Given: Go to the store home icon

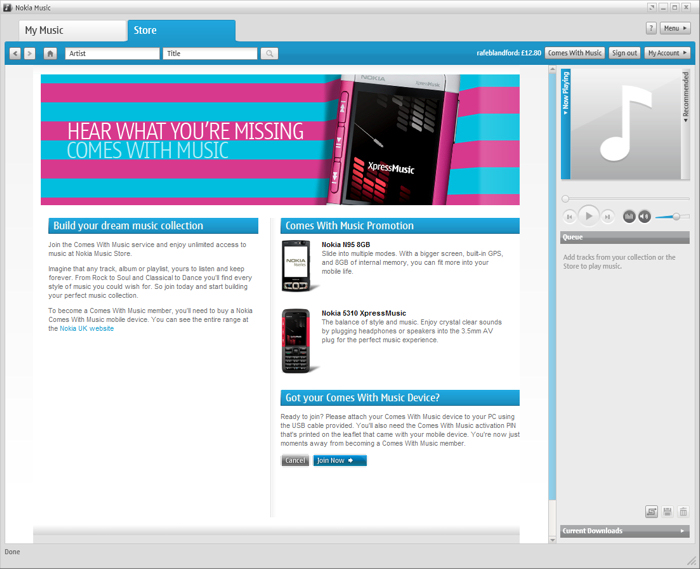Looking at the screenshot, I should [x=50, y=54].
